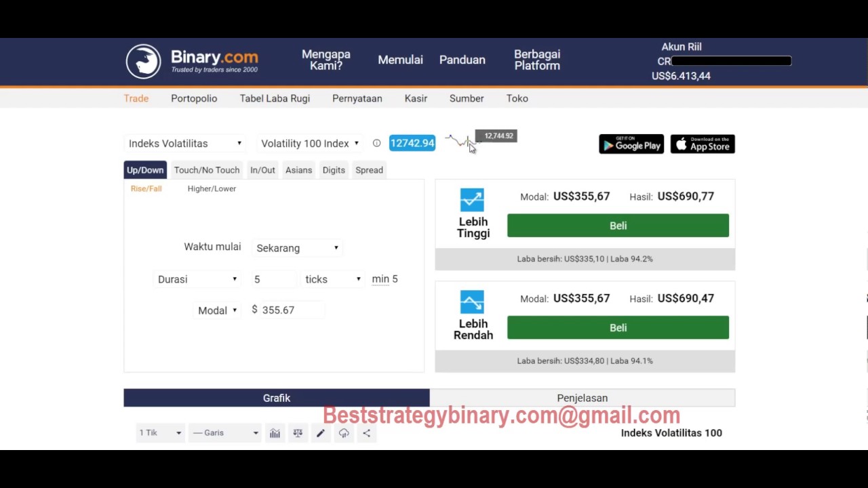Open the Indeks Volatilitas market dropdown

click(184, 143)
